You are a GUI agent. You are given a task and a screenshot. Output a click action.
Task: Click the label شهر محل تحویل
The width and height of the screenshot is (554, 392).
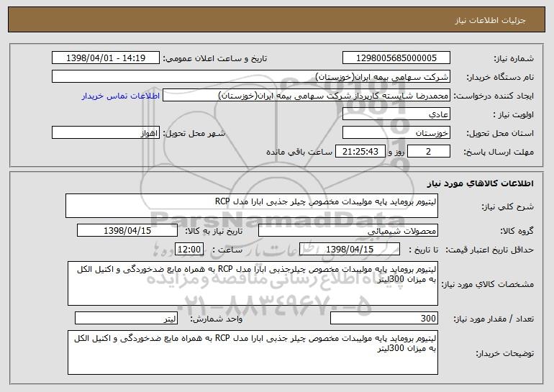[x=194, y=133]
